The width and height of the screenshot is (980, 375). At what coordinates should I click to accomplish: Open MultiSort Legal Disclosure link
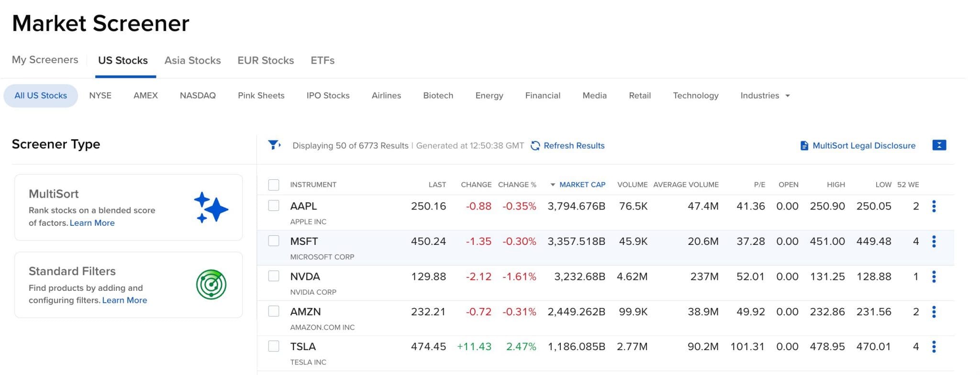pyautogui.click(x=864, y=146)
